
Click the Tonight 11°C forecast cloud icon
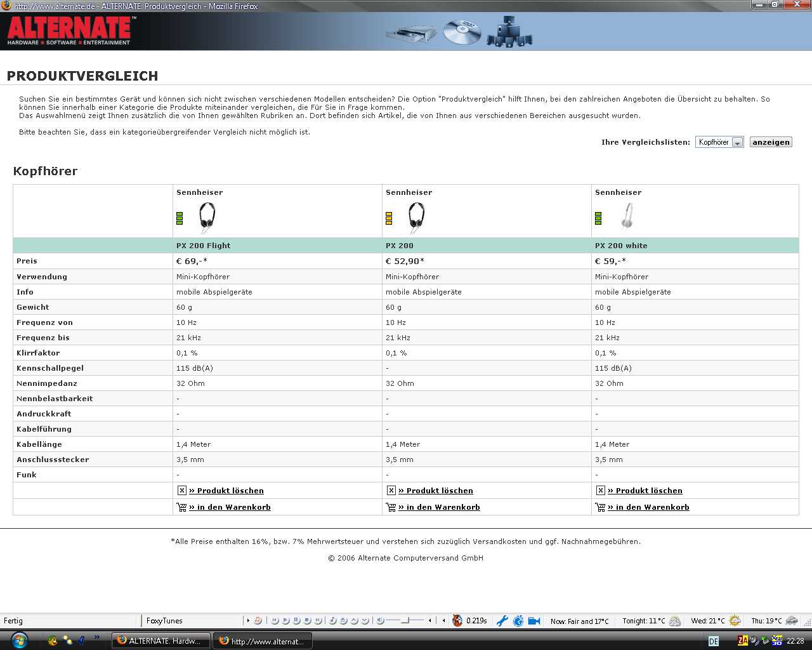pyautogui.click(x=675, y=621)
